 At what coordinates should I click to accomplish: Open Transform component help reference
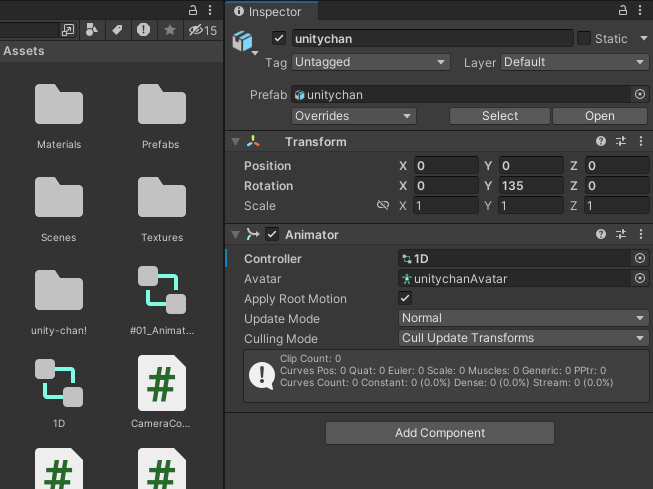click(x=601, y=142)
